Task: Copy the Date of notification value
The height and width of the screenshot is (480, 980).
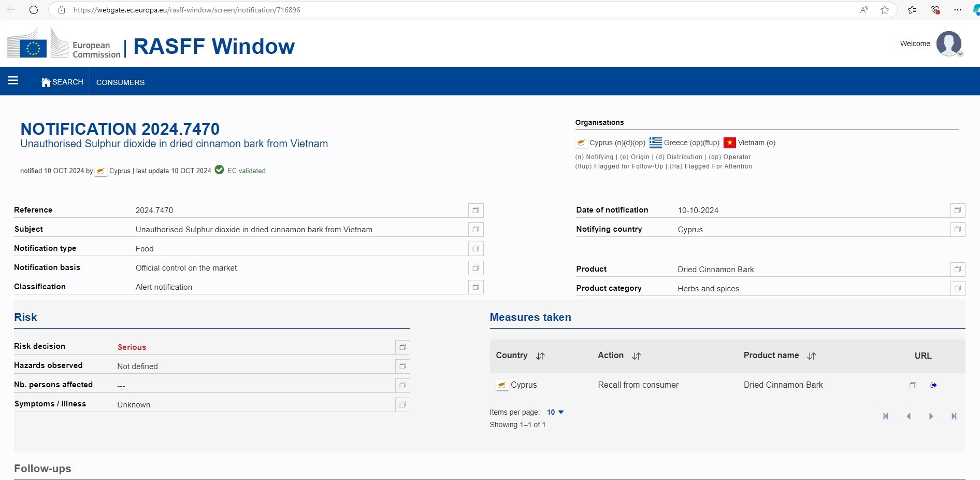Action: point(958,210)
